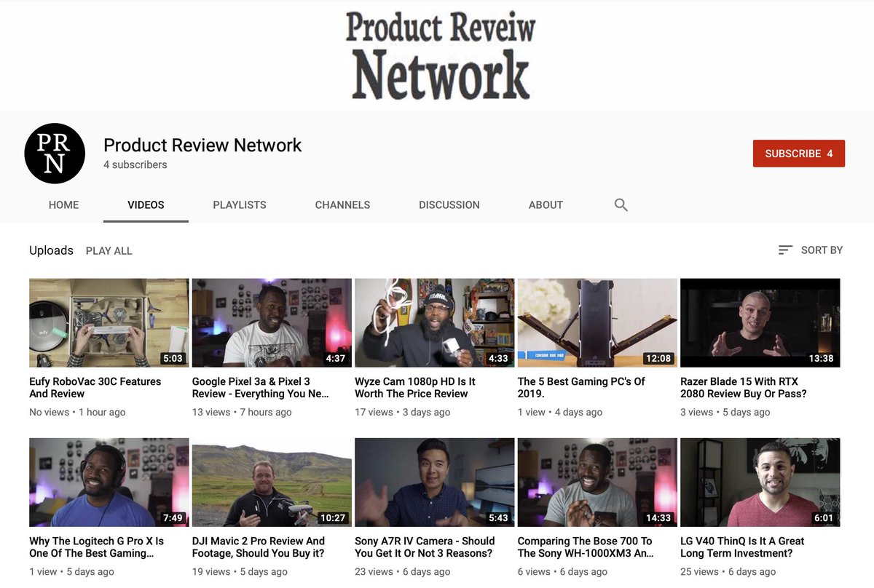The image size is (874, 588).
Task: Click title 'Comparing The Bose 700 To The Sony'
Action: coord(586,547)
